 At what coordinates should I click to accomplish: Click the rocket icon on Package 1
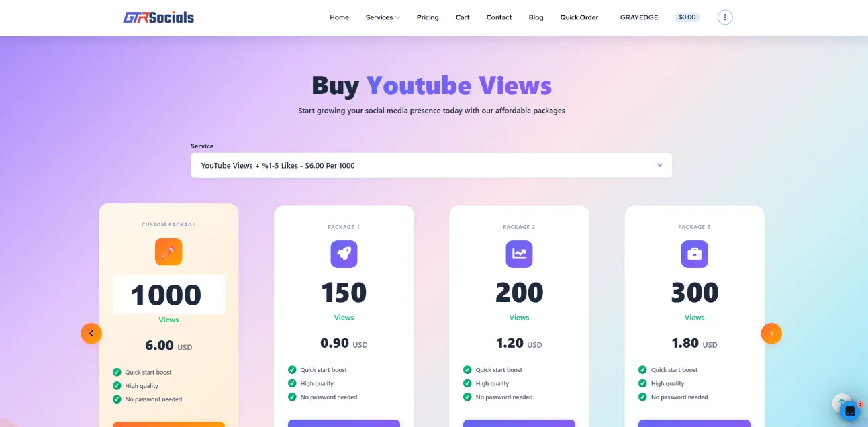coord(344,254)
